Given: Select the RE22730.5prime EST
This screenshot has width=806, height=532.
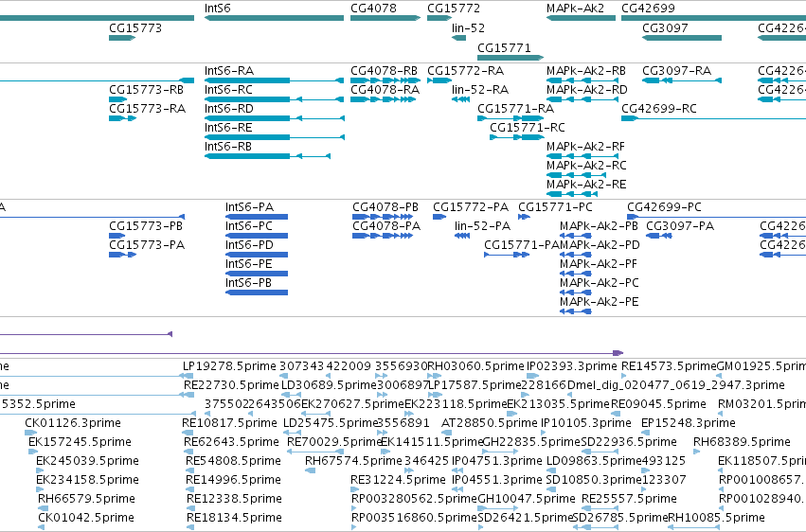Looking at the screenshot, I should 231,385.
